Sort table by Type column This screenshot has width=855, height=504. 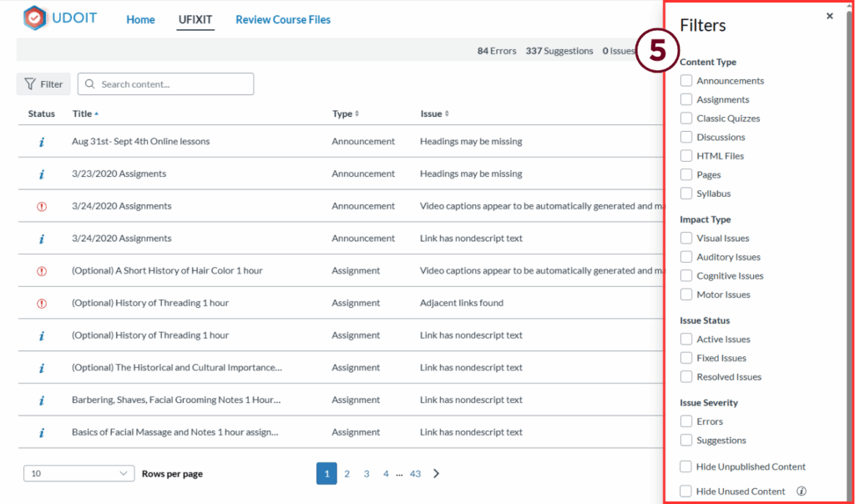(357, 113)
